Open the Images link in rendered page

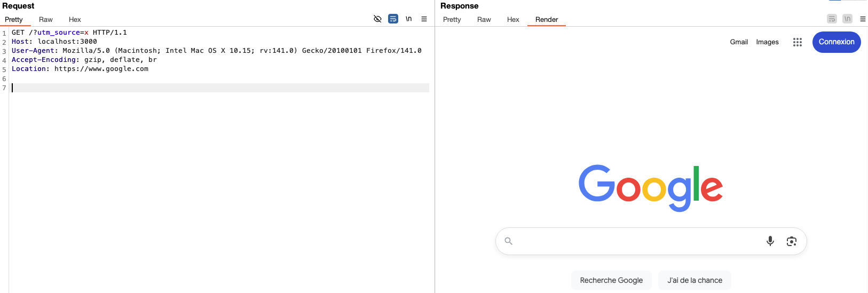tap(767, 42)
